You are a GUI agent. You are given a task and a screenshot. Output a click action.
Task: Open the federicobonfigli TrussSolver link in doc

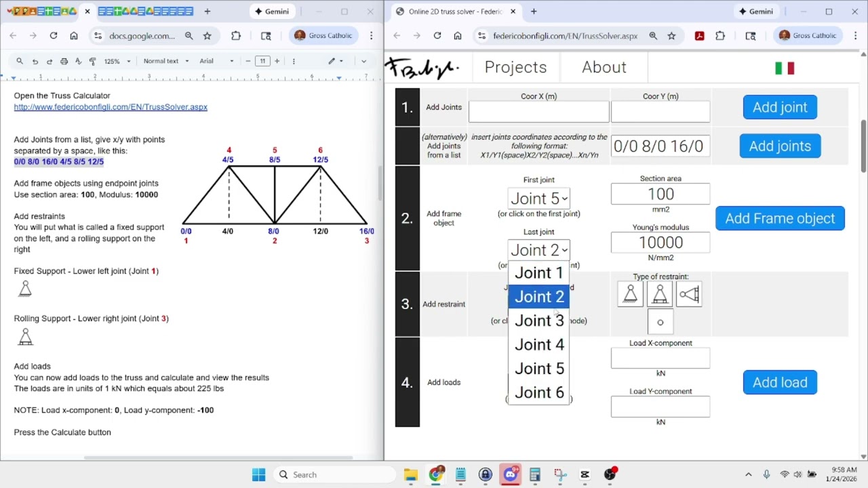click(111, 107)
